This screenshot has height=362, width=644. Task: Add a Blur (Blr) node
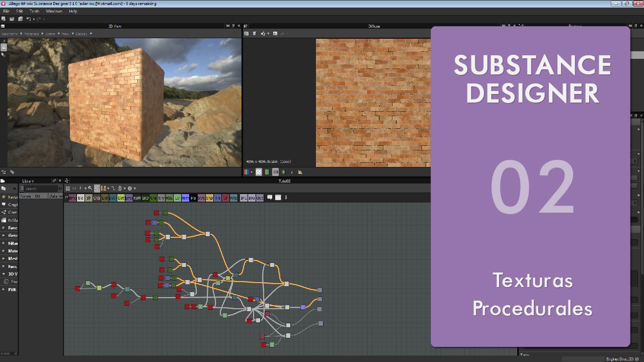(89, 198)
